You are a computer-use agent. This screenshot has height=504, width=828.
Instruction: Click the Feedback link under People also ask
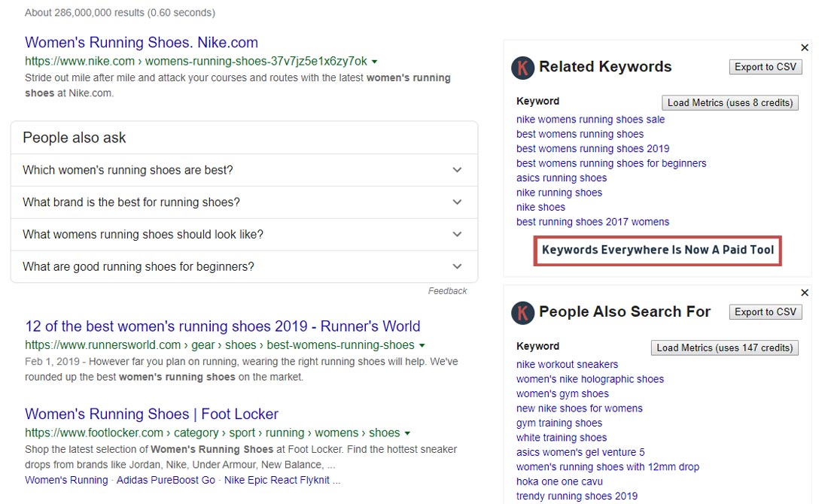tap(447, 291)
